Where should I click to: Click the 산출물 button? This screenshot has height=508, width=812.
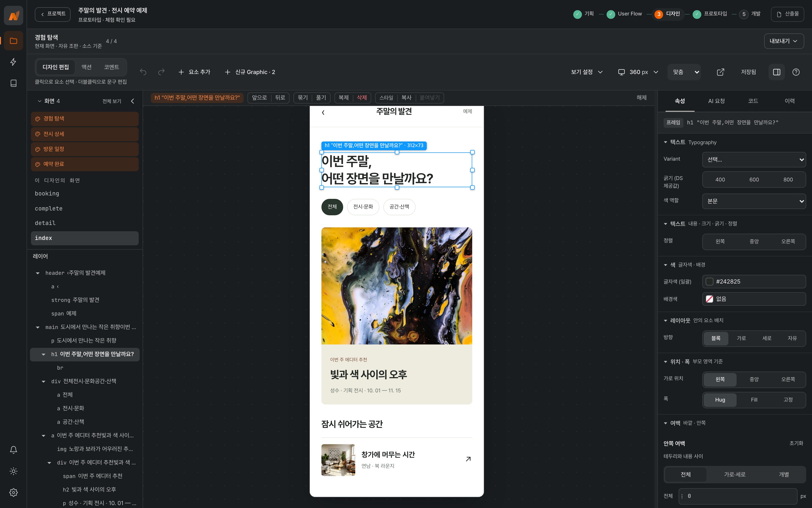pyautogui.click(x=788, y=14)
